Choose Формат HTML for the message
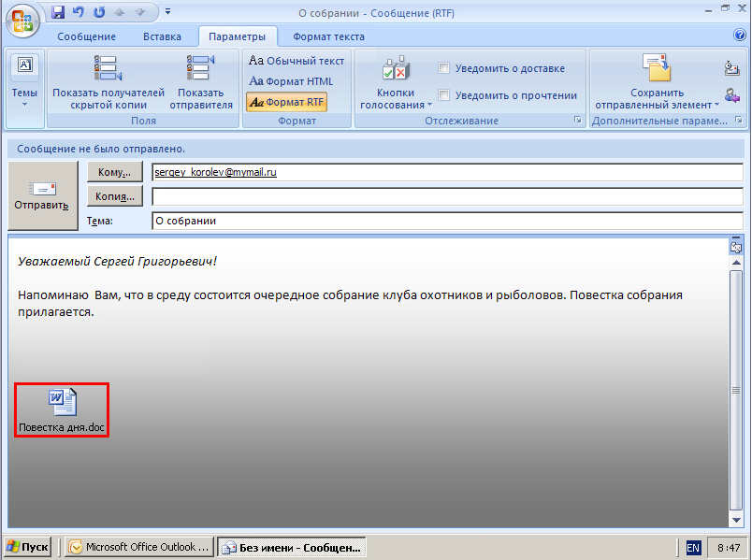The height and width of the screenshot is (560, 752). click(291, 81)
